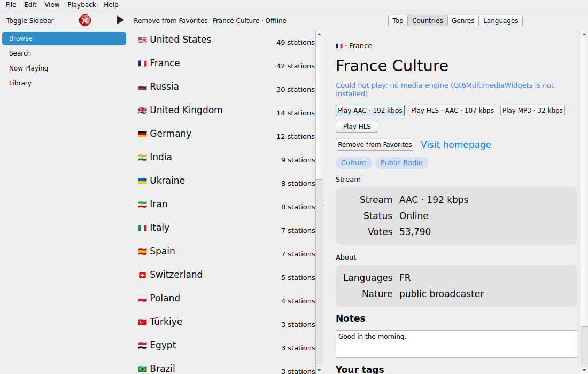
Task: Select Search in the sidebar
Action: pos(64,53)
